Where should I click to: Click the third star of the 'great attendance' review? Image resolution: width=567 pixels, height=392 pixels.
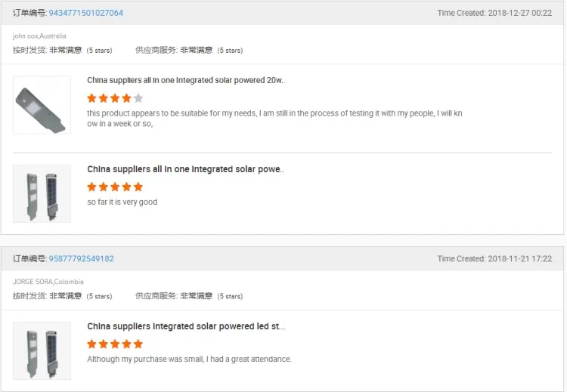click(x=115, y=344)
